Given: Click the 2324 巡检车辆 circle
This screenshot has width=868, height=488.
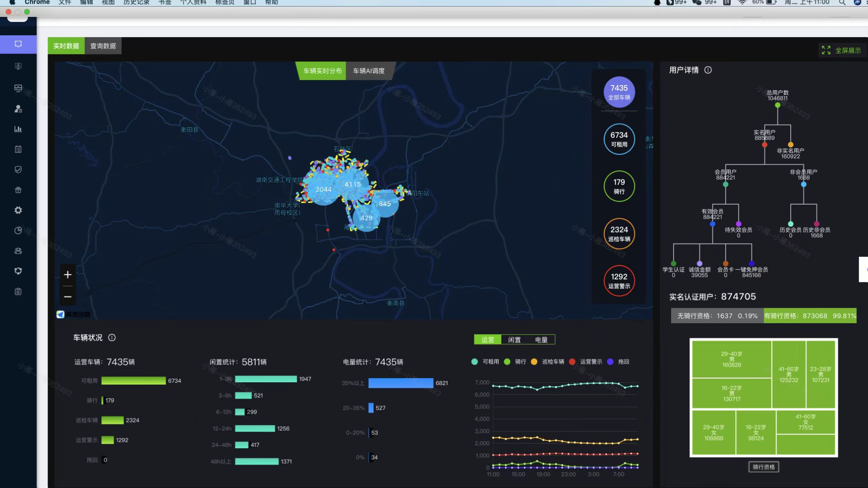Looking at the screenshot, I should pos(619,233).
